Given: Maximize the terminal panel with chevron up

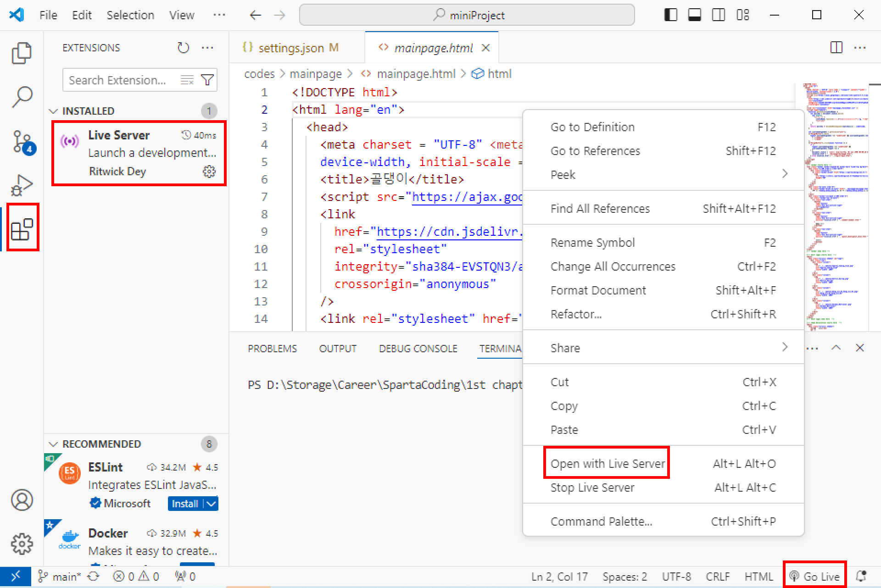Looking at the screenshot, I should coord(836,348).
